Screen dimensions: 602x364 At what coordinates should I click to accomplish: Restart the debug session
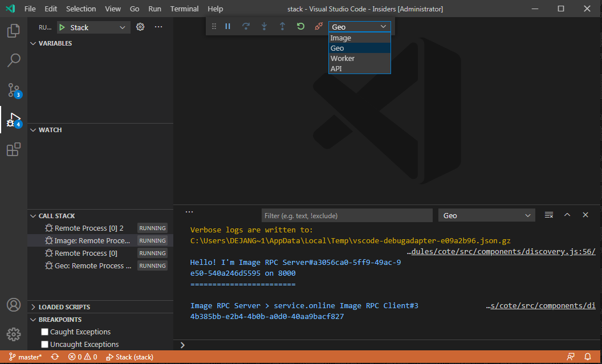click(x=300, y=26)
